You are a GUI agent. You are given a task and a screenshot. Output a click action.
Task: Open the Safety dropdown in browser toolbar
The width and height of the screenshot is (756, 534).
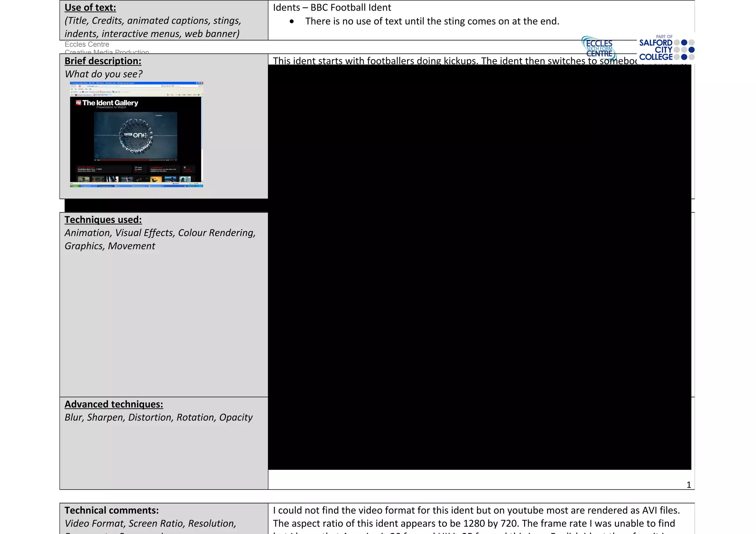[190, 95]
